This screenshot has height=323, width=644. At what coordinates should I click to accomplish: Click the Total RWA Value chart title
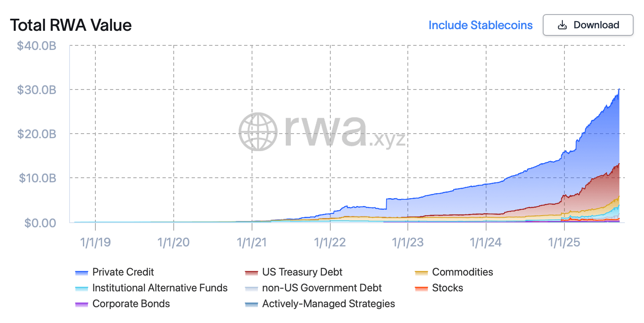[71, 25]
